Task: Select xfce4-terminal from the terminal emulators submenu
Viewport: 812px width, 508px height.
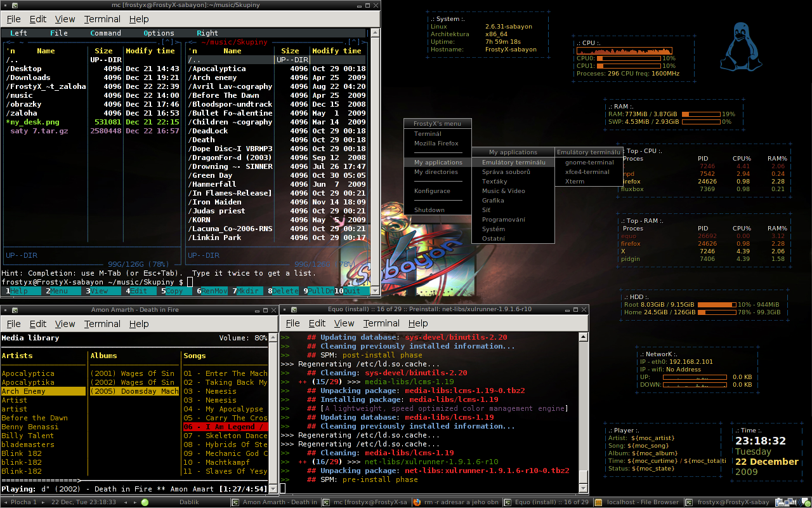Action: click(x=587, y=172)
